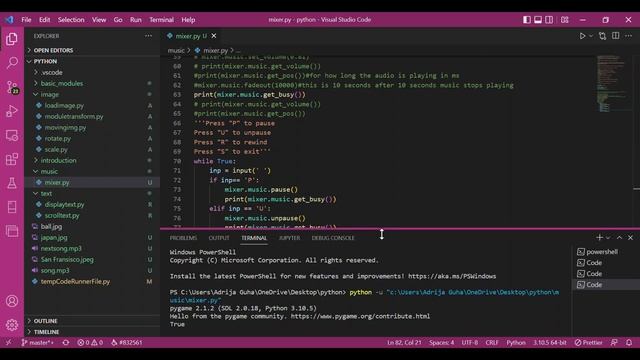Switch to the Debug Console tab

pos(333,238)
